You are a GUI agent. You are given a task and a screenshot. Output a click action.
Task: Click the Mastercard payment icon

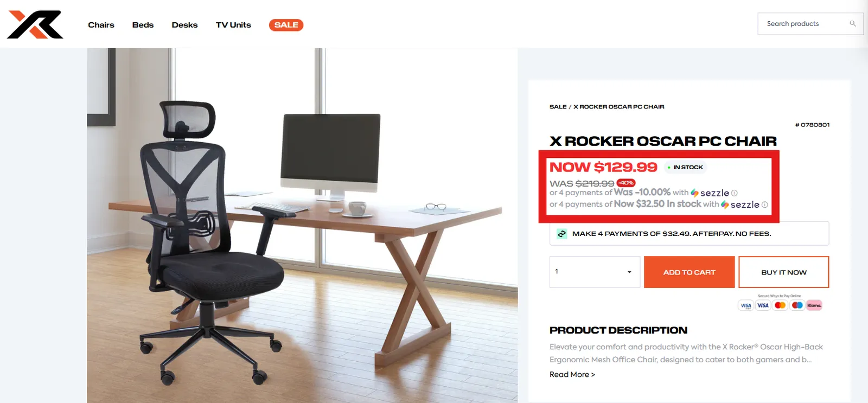tap(780, 305)
